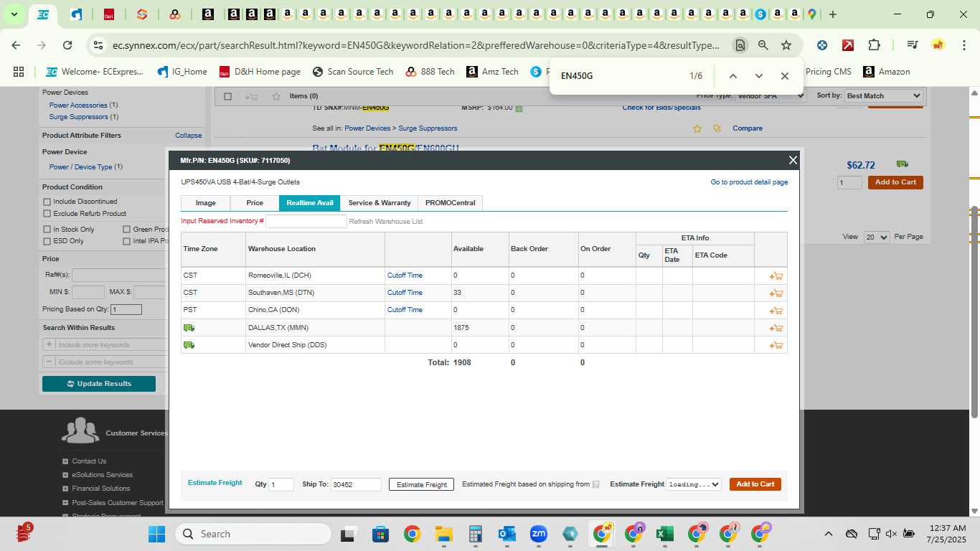
Task: Open the Estimate Freight loading dropdown
Action: click(694, 484)
